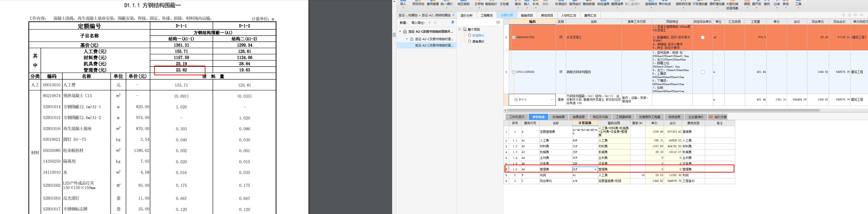Open the ellipsis button in D-1-1 cell

(x=552, y=100)
